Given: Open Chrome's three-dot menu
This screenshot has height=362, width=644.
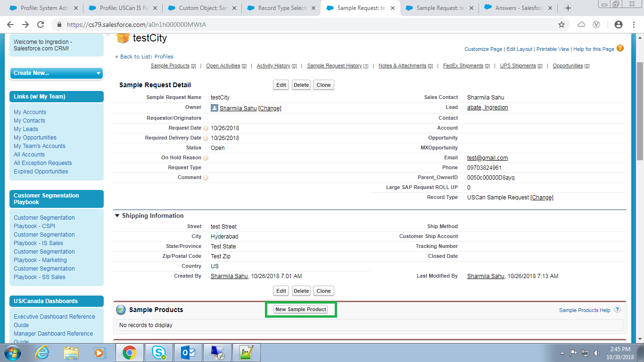Looking at the screenshot, I should point(633,25).
